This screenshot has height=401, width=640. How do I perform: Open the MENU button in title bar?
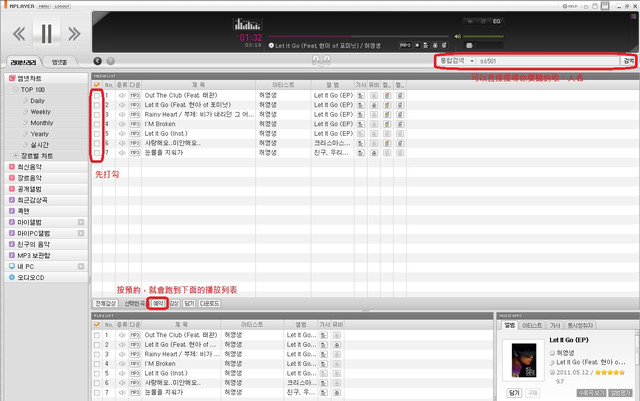pyautogui.click(x=44, y=6)
